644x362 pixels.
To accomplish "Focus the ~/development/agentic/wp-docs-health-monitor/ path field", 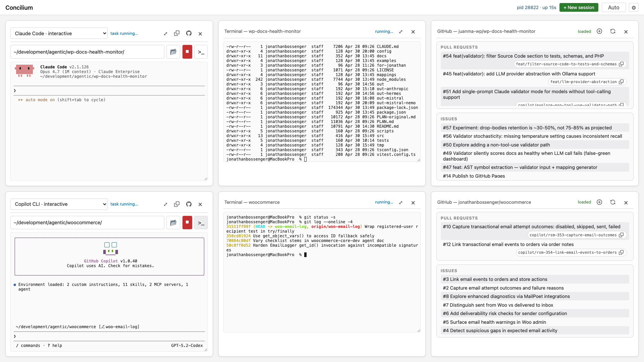I will click(x=87, y=52).
